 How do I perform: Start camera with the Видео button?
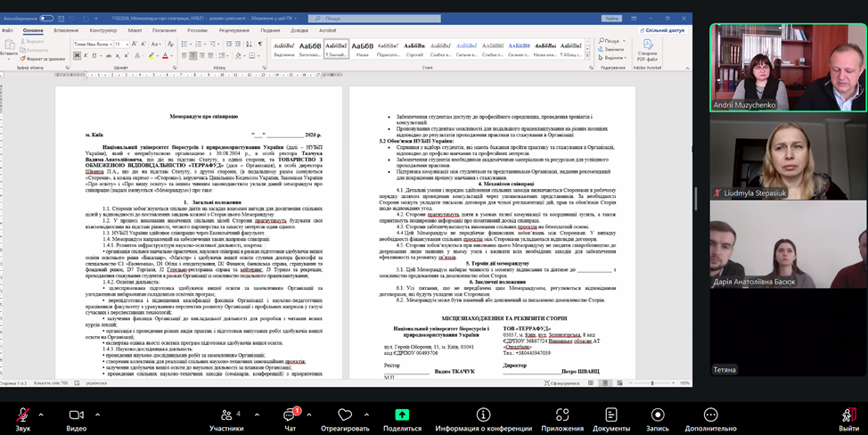(77, 415)
